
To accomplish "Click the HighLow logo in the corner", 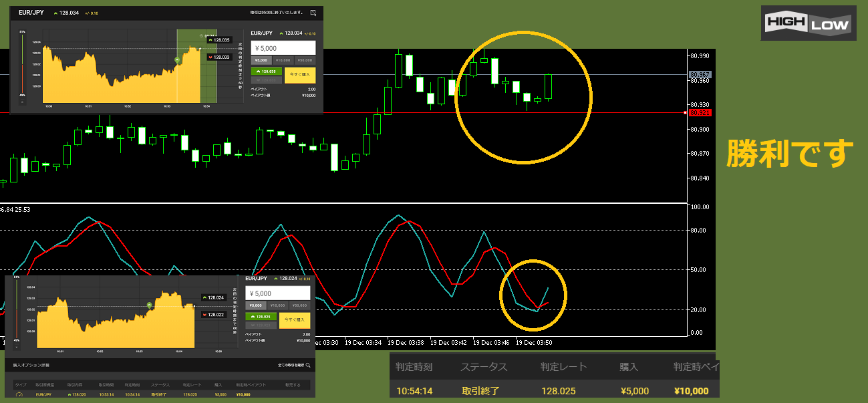I will (808, 24).
